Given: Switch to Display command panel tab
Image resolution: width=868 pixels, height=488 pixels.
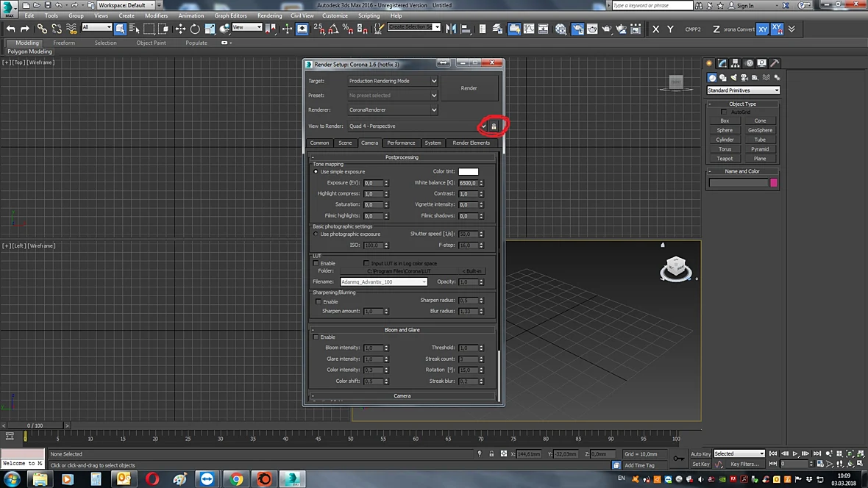Looking at the screenshot, I should pyautogui.click(x=762, y=63).
